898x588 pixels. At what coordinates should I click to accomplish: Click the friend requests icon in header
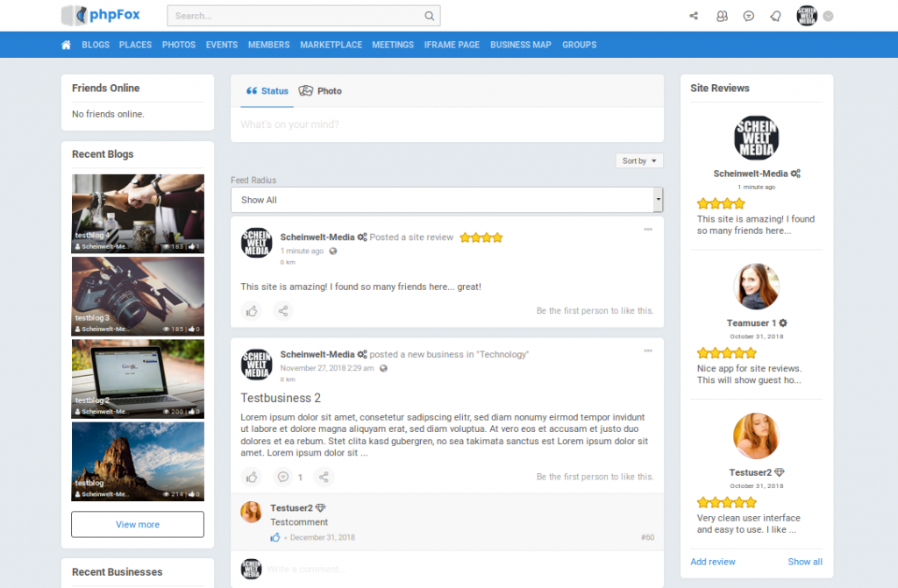[x=721, y=15]
